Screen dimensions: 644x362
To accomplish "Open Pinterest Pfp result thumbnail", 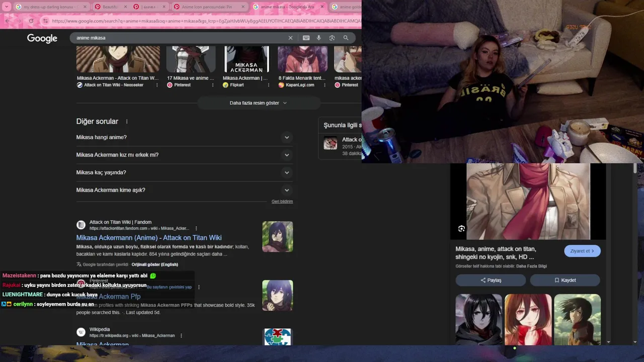I will (277, 295).
